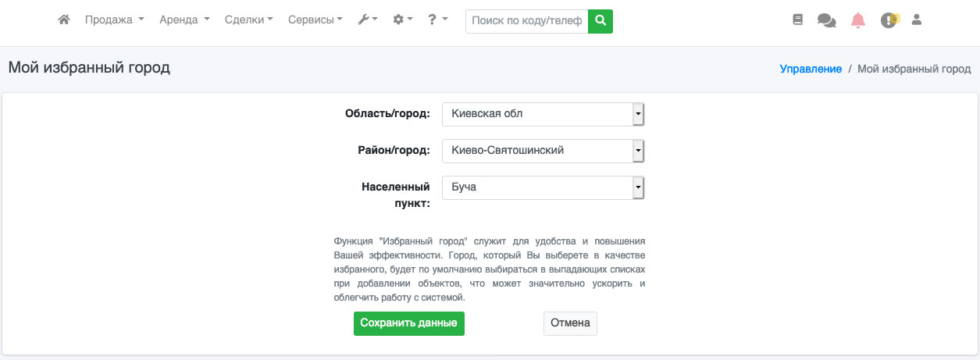Open the user profile icon
Screen dimensions: 980x360
[917, 20]
